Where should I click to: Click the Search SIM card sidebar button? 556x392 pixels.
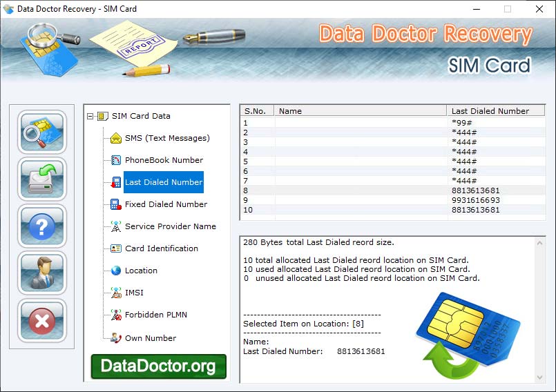pyautogui.click(x=42, y=132)
